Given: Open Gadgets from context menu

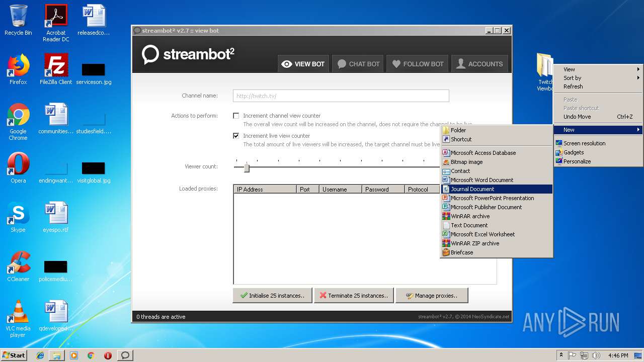Looking at the screenshot, I should coord(598,152).
